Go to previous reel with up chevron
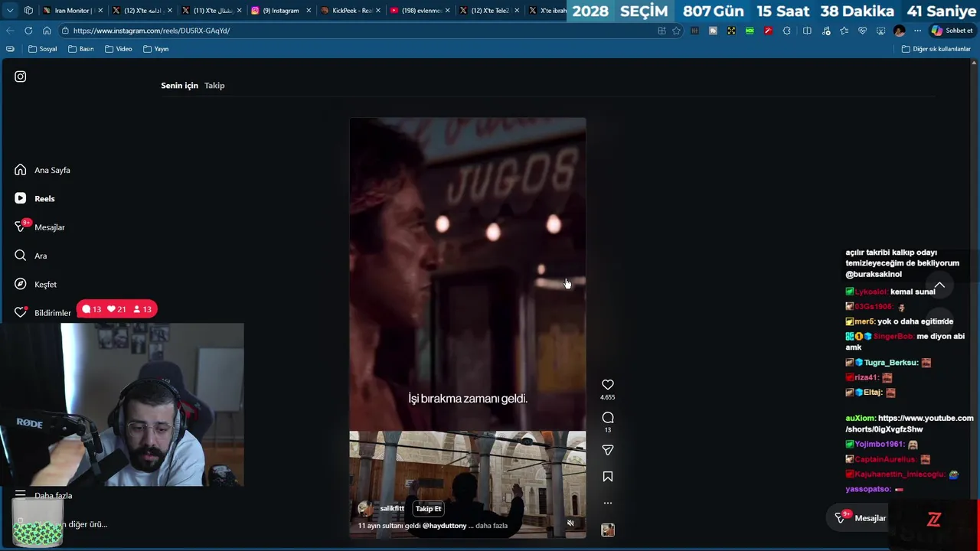The height and width of the screenshot is (551, 980). (x=939, y=285)
